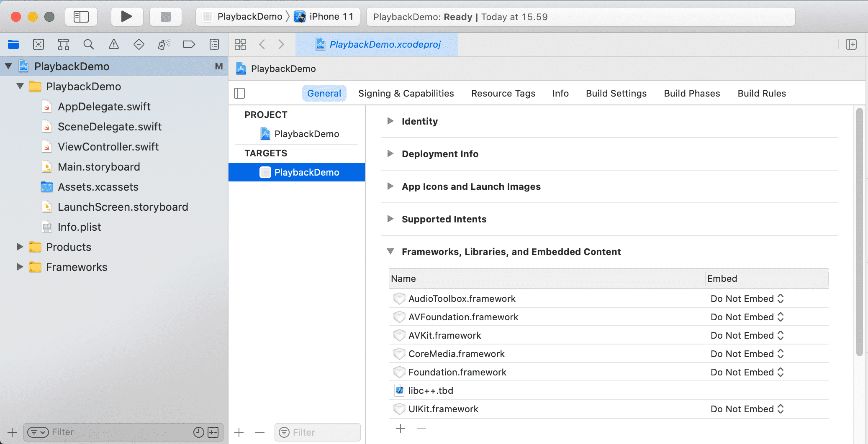Switch to the Build Settings tab
This screenshot has height=444, width=868.
click(616, 93)
